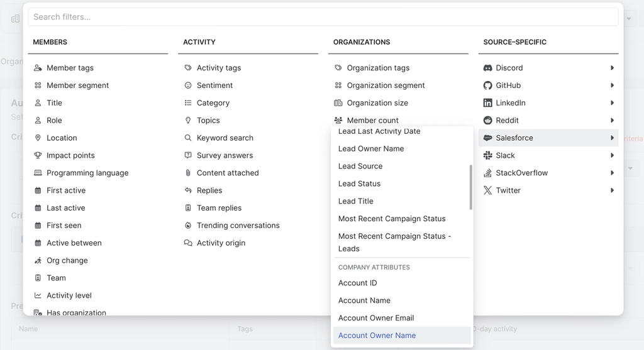Click the StackOverflow logo icon

(x=487, y=173)
